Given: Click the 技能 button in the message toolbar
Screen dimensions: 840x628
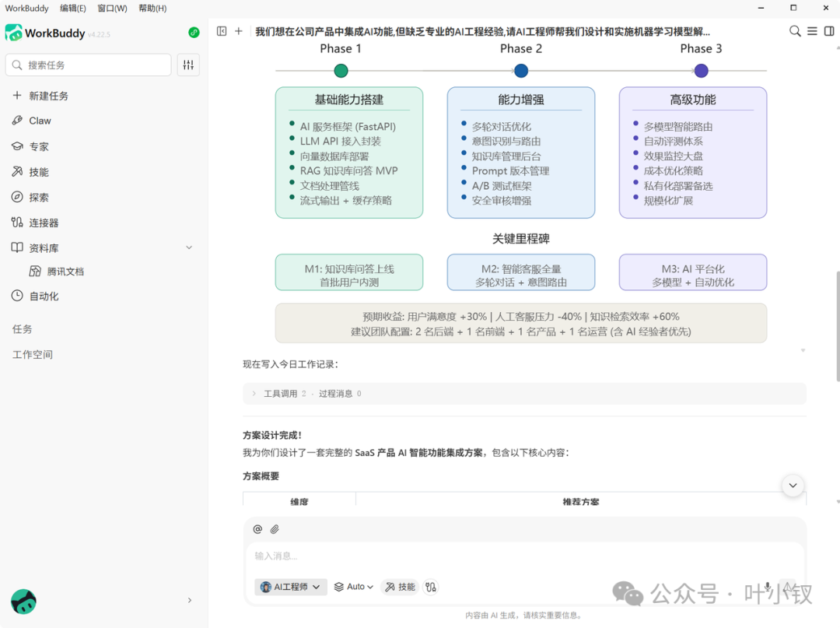Looking at the screenshot, I should 401,588.
